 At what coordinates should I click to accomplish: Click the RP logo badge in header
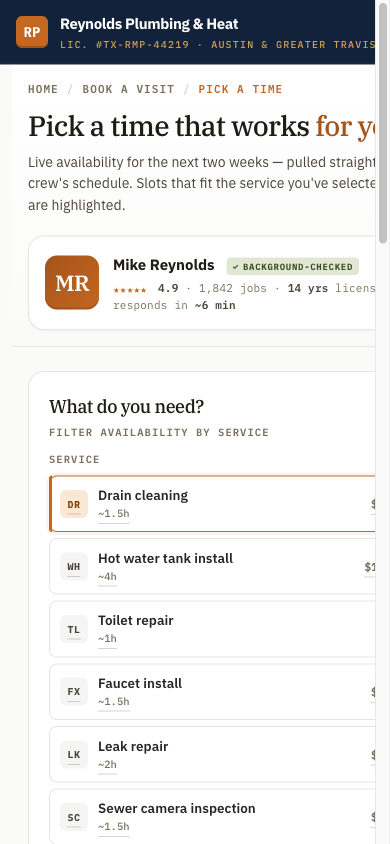tap(32, 32)
